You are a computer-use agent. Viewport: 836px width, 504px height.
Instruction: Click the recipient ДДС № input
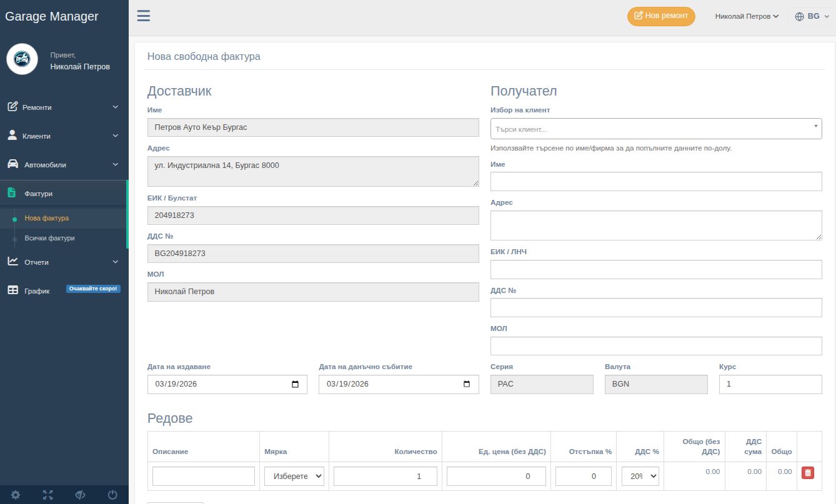point(656,307)
